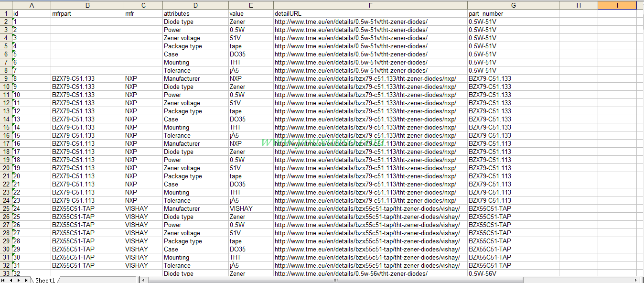The image size is (644, 283).
Task: Select the value cell 'NXP' in row 9
Action: pyautogui.click(x=251, y=79)
